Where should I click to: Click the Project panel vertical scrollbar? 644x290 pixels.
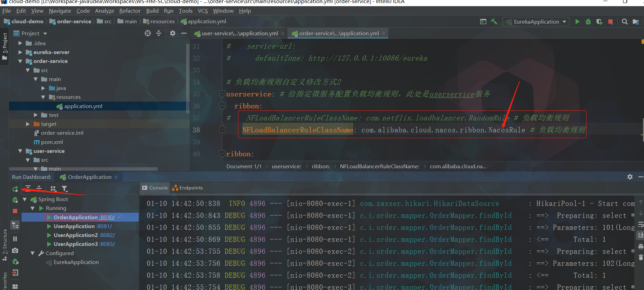click(187, 78)
